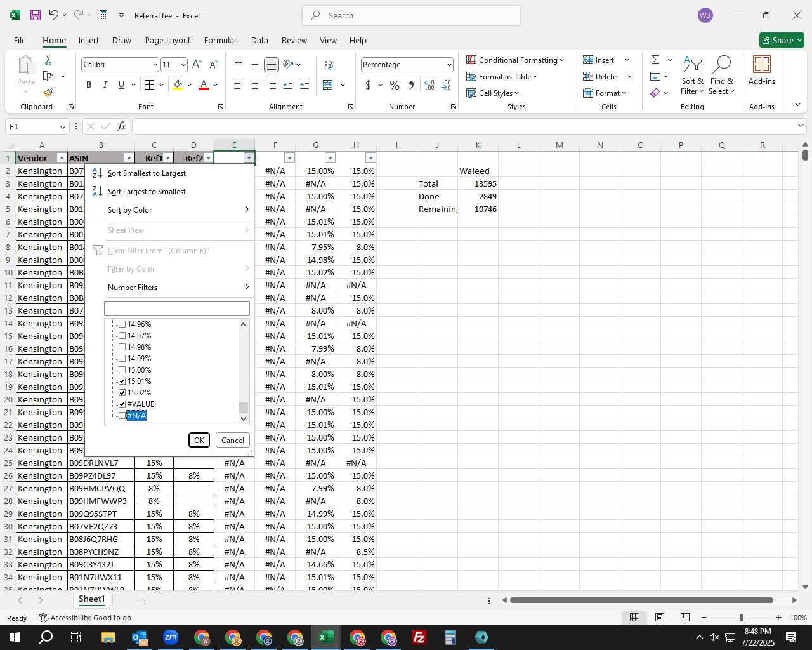Open Sort & Filter tool
Viewport: 812px width, 650px height.
pyautogui.click(x=692, y=76)
